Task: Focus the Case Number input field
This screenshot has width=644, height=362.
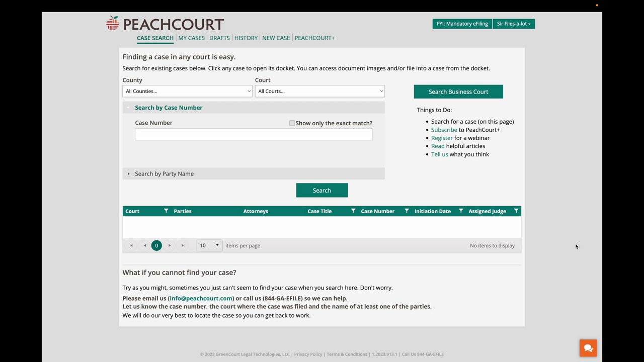Action: pos(254,134)
